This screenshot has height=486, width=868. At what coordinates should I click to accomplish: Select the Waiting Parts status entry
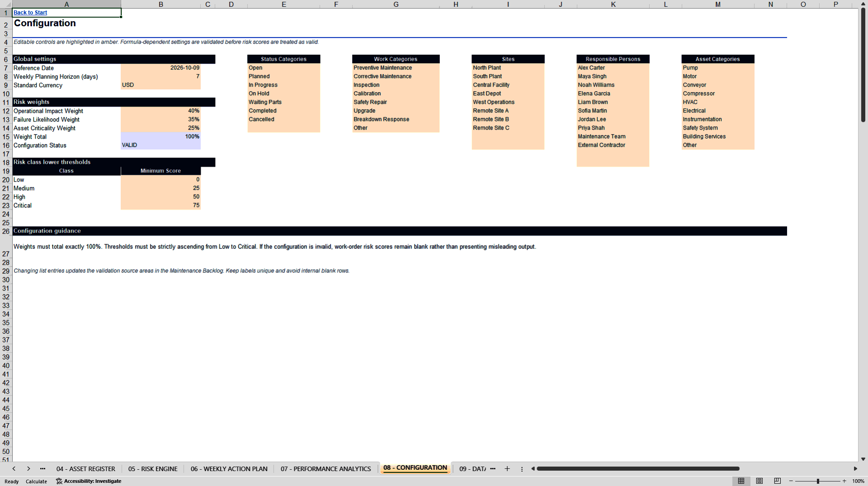pyautogui.click(x=283, y=102)
